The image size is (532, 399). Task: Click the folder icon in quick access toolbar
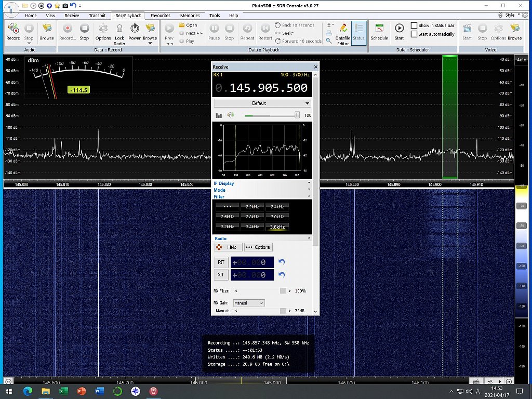[x=25, y=6]
